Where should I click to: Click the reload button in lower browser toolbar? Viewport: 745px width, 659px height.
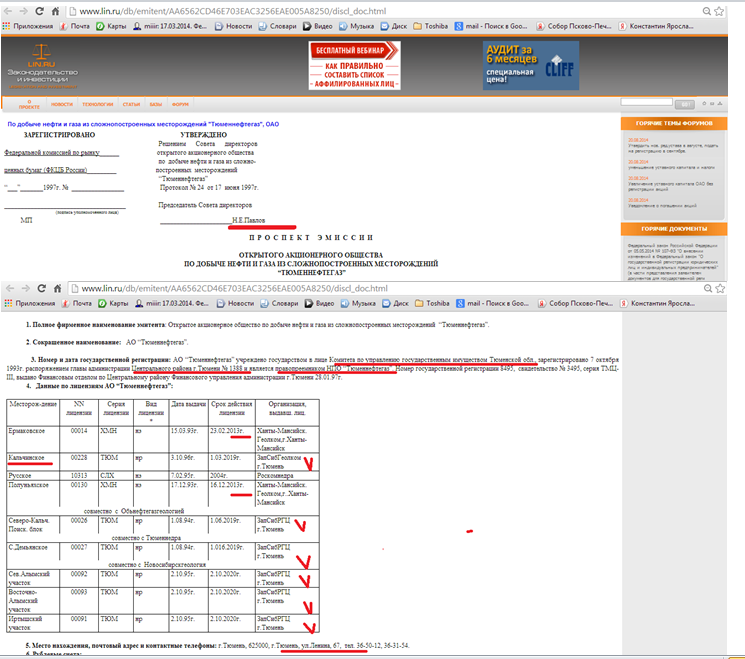click(x=41, y=288)
